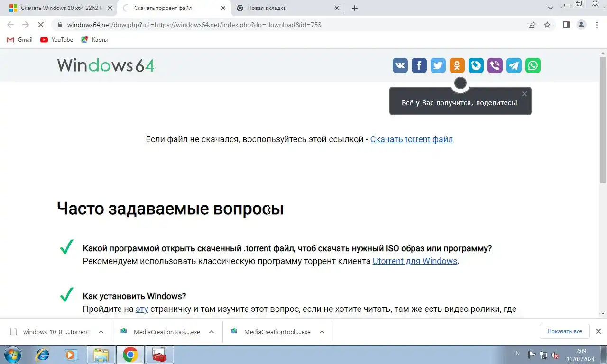The width and height of the screenshot is (607, 364).
Task: Share the page via Viber
Action: click(495, 65)
